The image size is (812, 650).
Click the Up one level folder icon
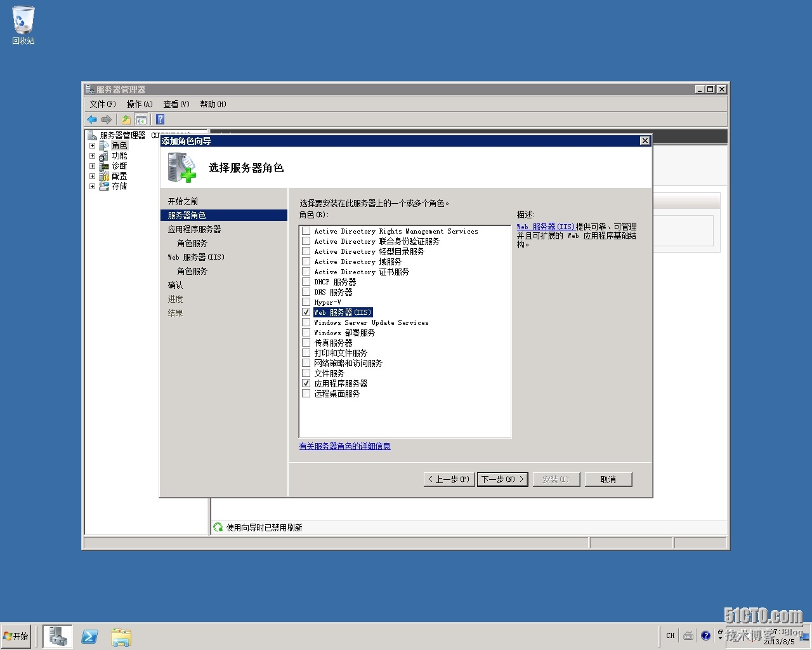[x=126, y=119]
